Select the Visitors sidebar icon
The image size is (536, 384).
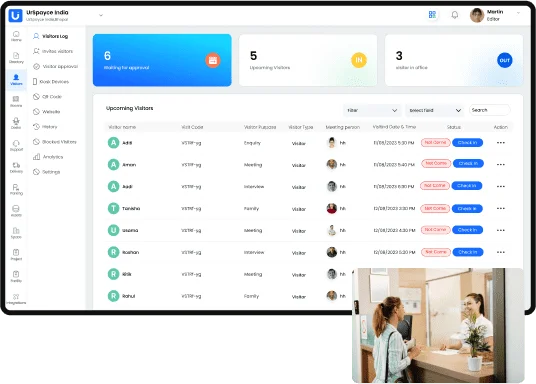16,79
